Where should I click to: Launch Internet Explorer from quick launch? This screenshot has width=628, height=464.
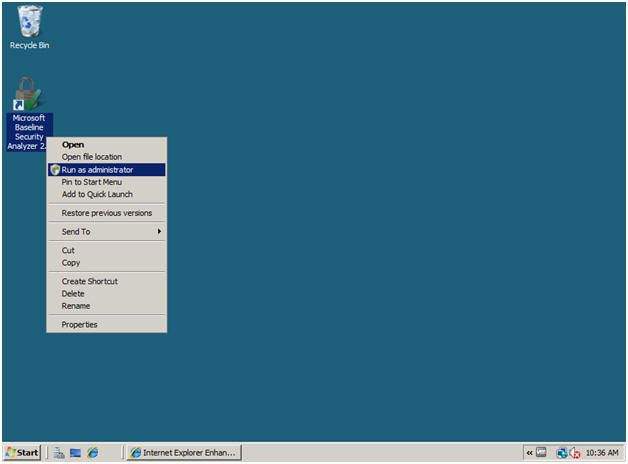pos(93,453)
